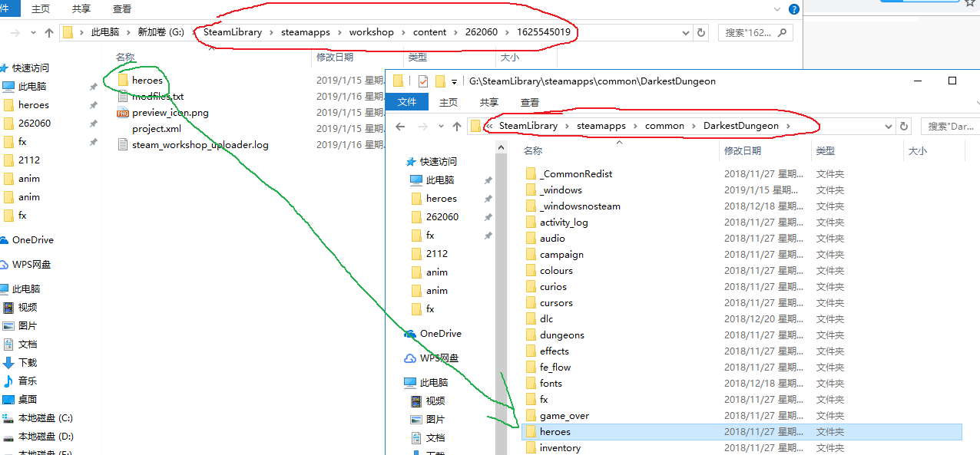Sort by 修改日期 column in front window

tap(743, 151)
